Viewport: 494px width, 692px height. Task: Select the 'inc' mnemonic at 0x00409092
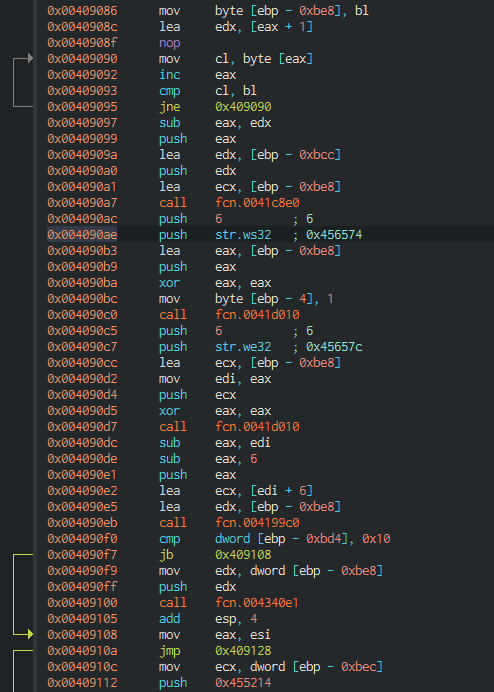[x=170, y=75]
